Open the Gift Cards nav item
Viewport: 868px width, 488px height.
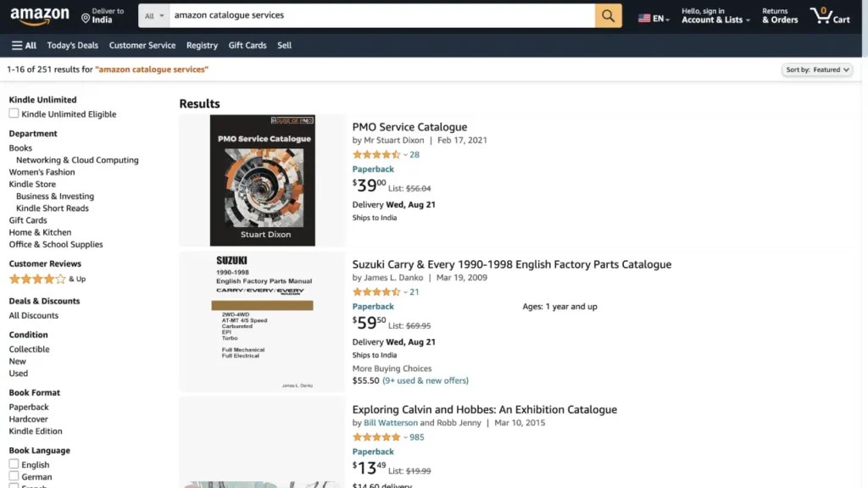click(248, 46)
